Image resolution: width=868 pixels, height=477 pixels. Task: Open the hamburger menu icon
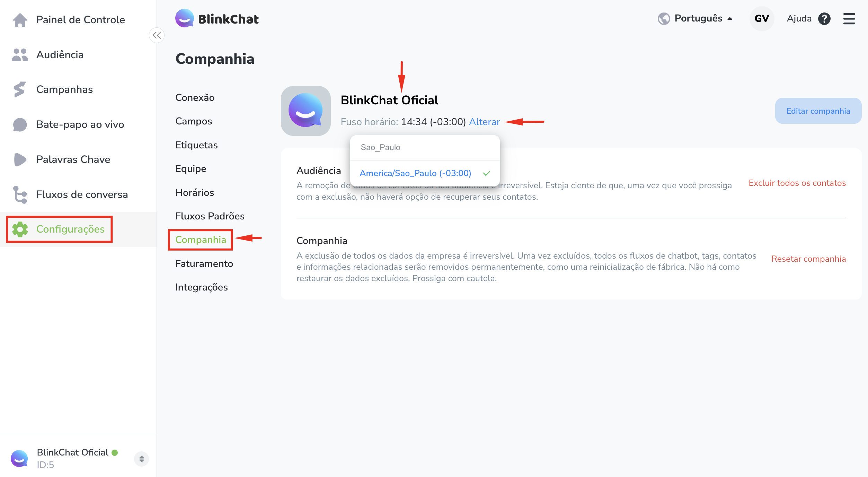point(849,19)
